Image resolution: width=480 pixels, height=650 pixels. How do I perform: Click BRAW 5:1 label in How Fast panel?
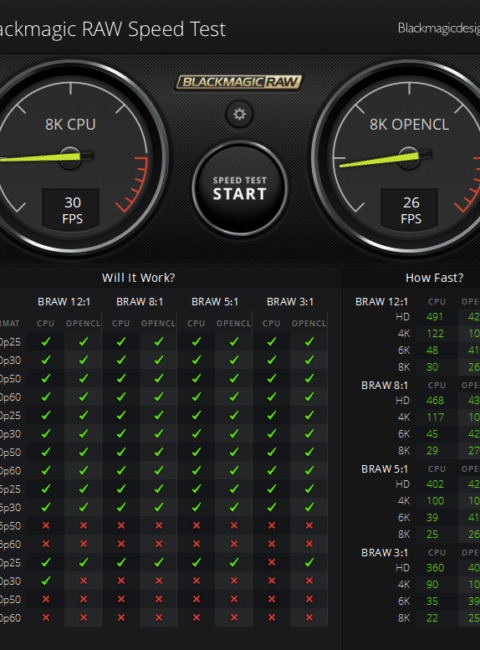[x=384, y=469]
